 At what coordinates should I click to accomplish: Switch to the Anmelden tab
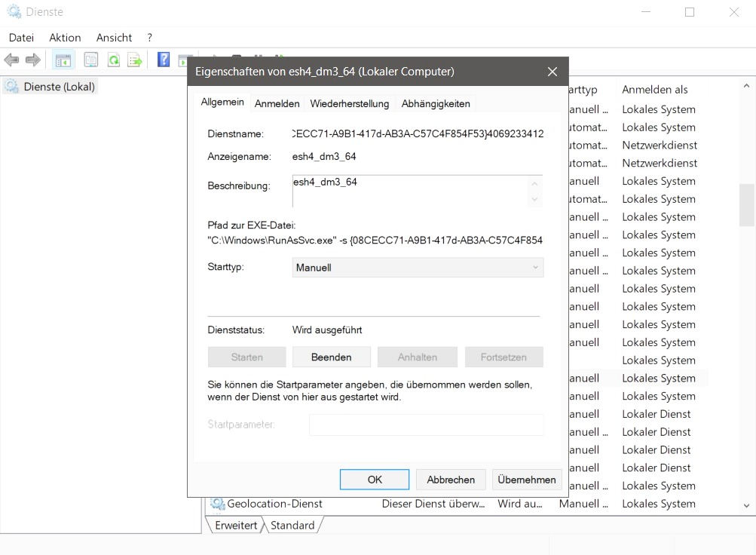pyautogui.click(x=277, y=104)
